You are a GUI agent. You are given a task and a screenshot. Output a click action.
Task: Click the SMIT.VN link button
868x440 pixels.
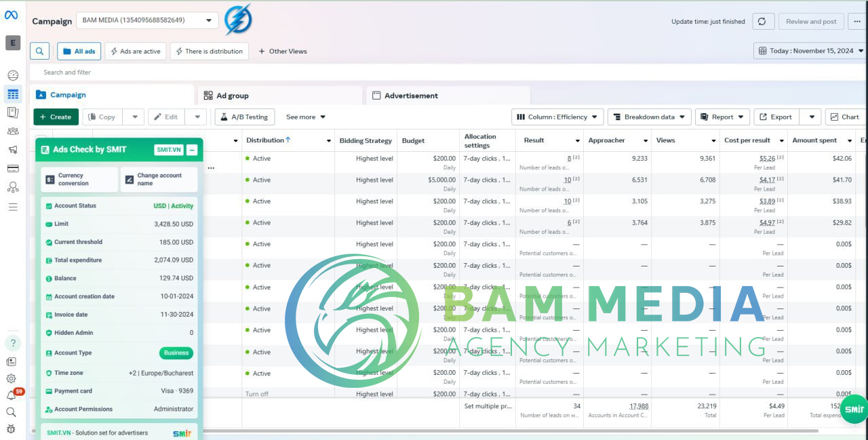point(168,150)
